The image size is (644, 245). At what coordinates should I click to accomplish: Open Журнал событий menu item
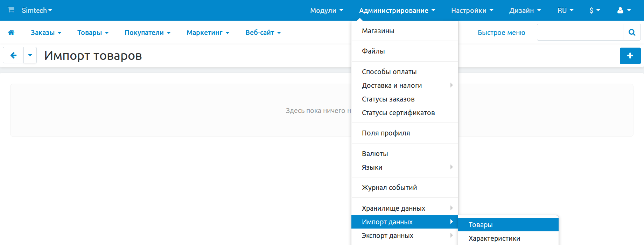click(389, 188)
